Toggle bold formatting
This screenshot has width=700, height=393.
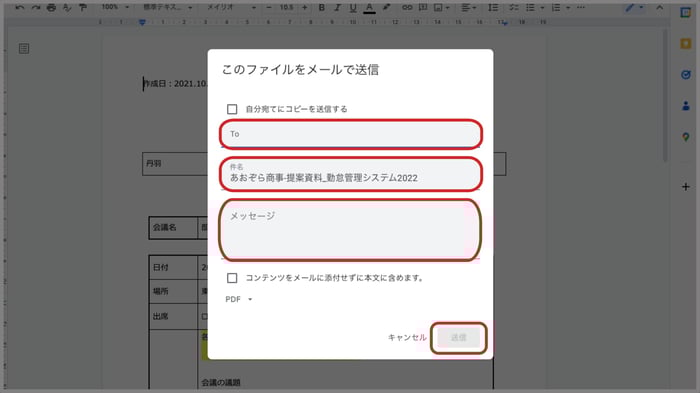(x=321, y=8)
